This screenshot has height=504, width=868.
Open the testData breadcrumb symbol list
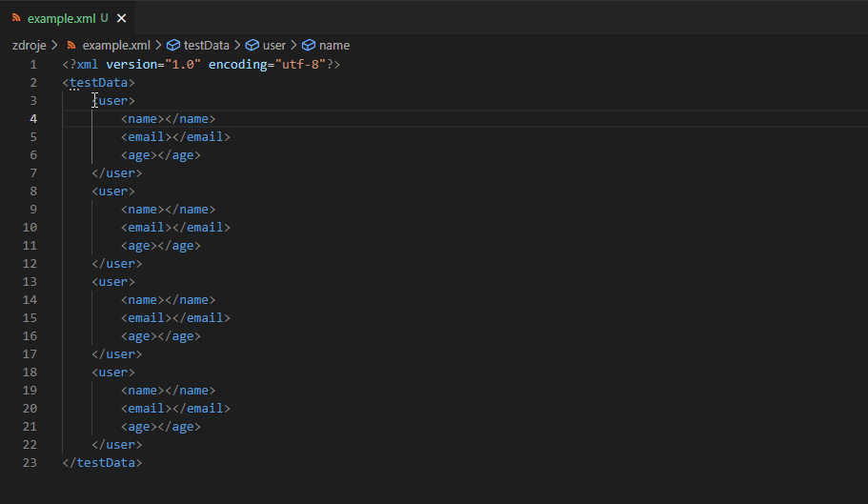pyautogui.click(x=209, y=45)
